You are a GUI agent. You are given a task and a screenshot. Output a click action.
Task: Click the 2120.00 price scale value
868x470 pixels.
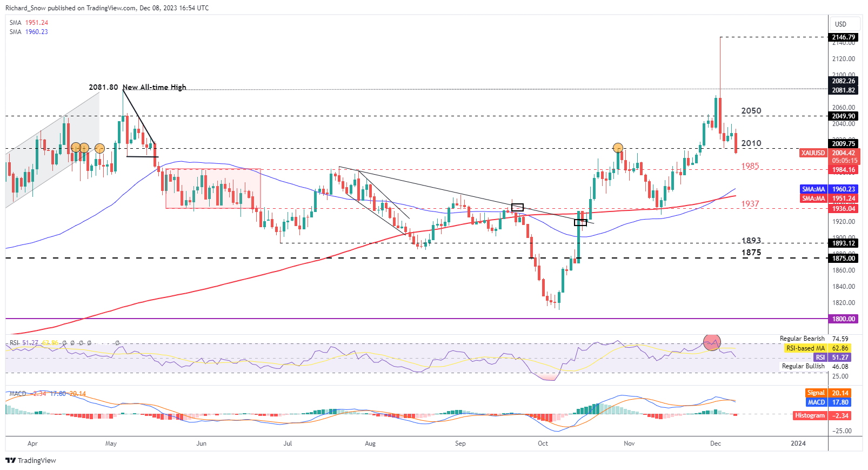point(844,59)
